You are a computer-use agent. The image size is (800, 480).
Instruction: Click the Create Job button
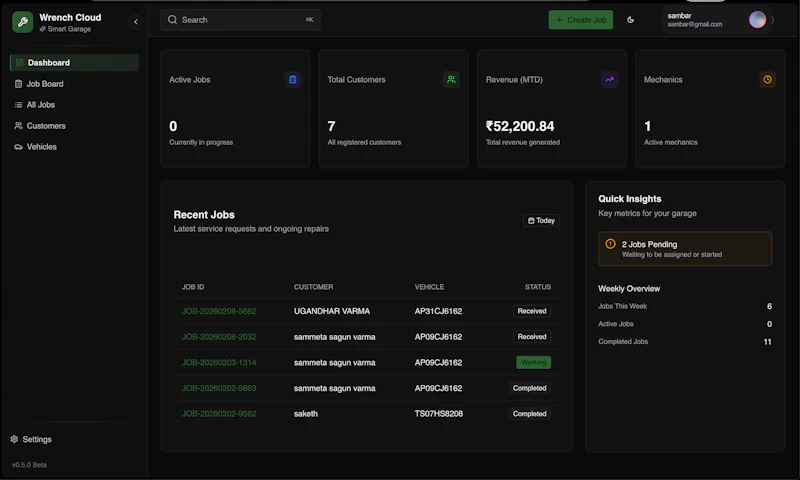click(x=581, y=20)
